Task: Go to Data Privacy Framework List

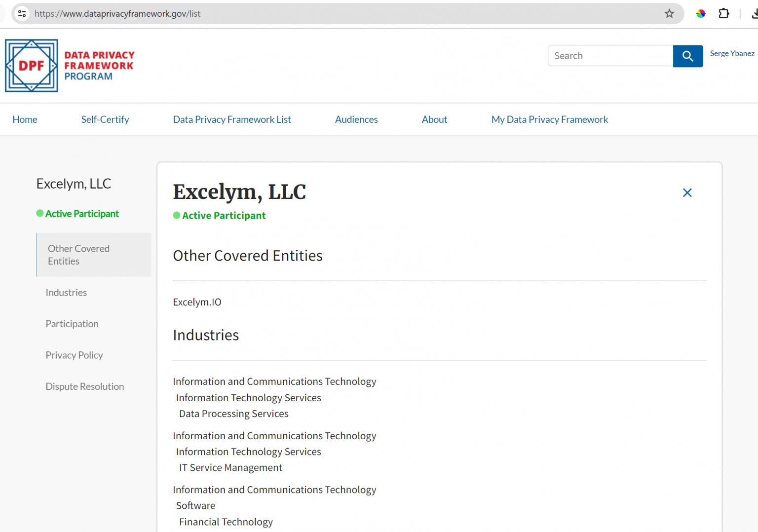Action: 232,119
